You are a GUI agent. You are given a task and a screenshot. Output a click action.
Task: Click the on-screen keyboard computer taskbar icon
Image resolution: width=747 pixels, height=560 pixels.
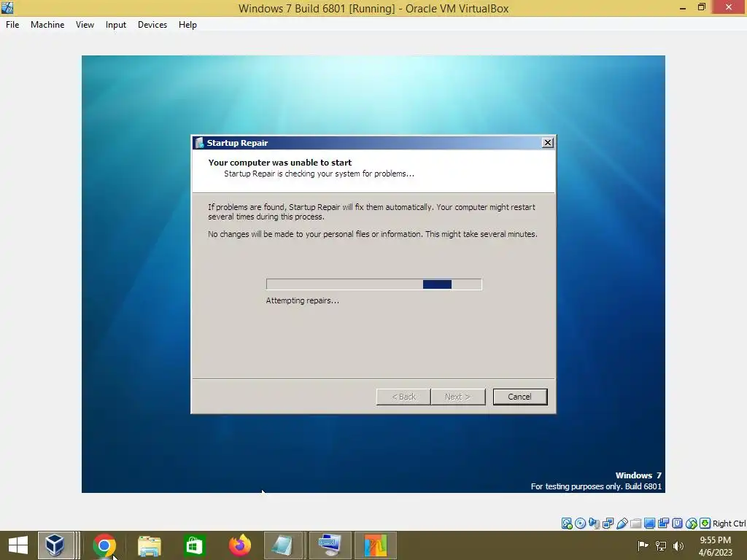[x=330, y=545]
